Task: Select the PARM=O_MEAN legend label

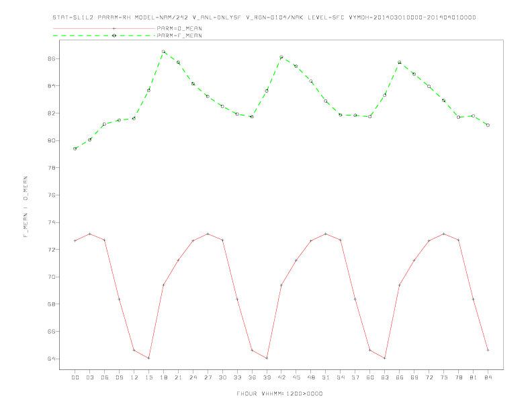Action: 179,28
